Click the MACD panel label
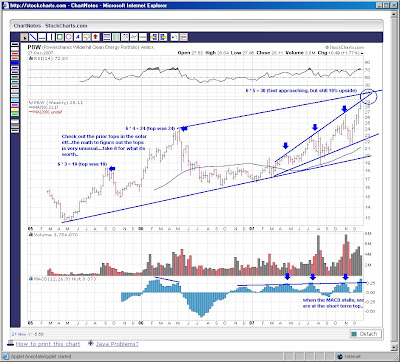Viewport: 400px width, 362px height. click(62, 279)
